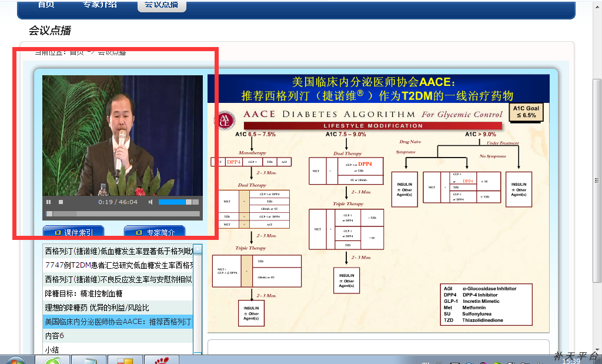
Task: Seek along the video progress bar
Action: point(122,214)
